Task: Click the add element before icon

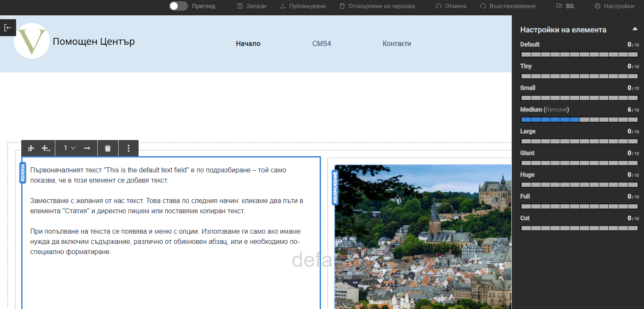Action: click(31, 148)
